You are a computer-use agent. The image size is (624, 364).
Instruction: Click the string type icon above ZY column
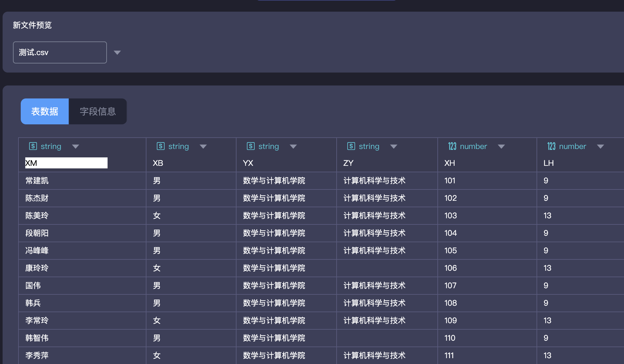(x=351, y=146)
